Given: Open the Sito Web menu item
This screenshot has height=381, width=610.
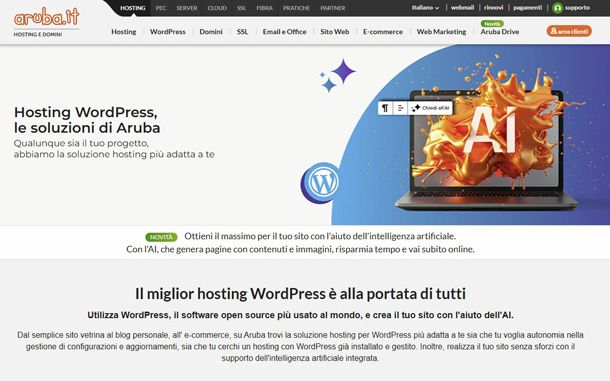Looking at the screenshot, I should (335, 32).
